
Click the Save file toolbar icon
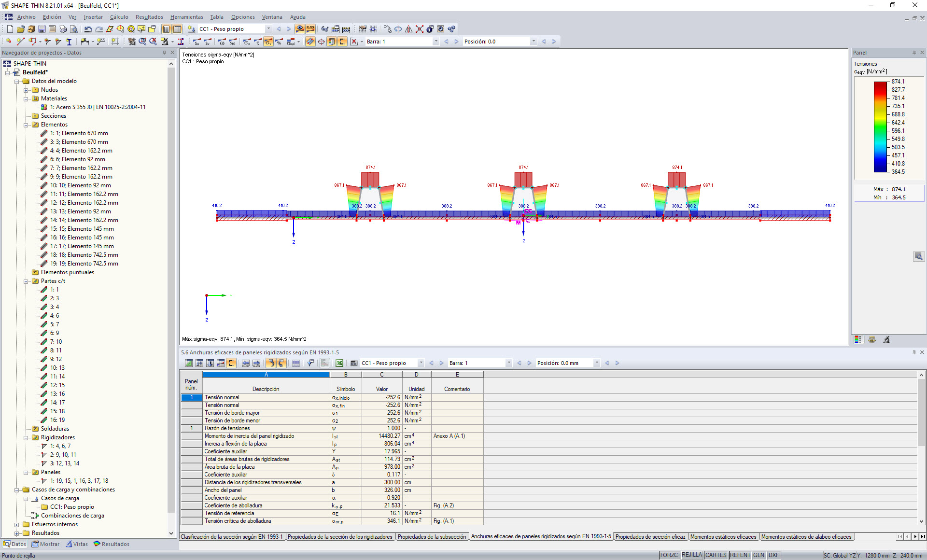pos(42,29)
